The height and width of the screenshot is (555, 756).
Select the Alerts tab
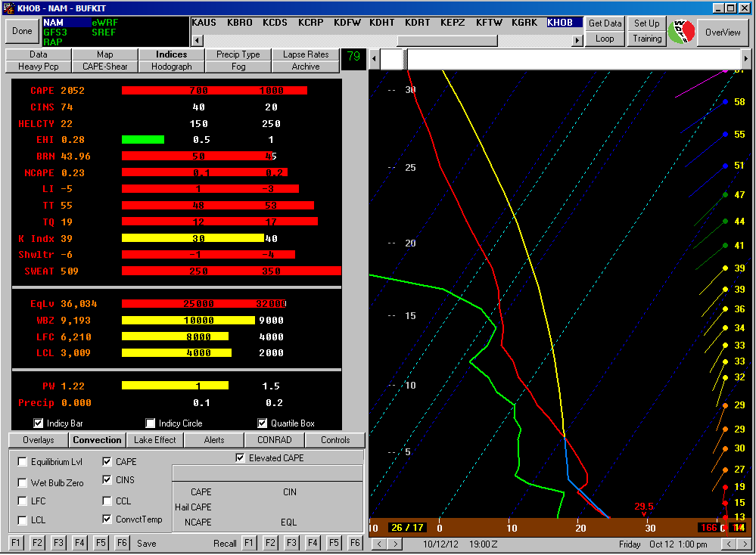point(214,440)
